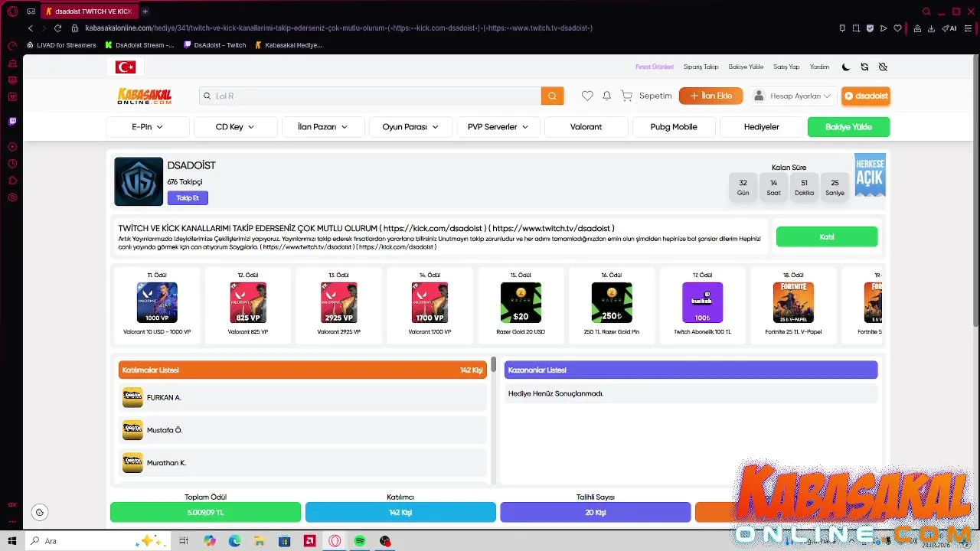
Task: Click the ad blocker shield icon
Action: tap(870, 28)
